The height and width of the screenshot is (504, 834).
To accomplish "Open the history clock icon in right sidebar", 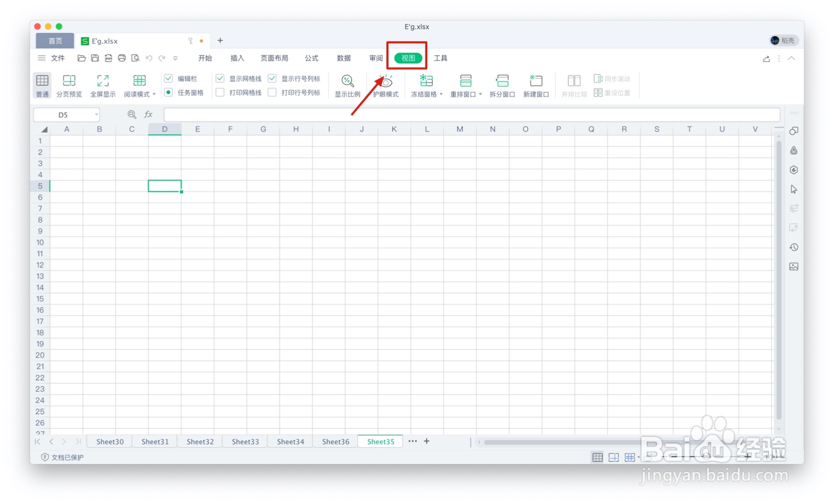I will coord(794,248).
